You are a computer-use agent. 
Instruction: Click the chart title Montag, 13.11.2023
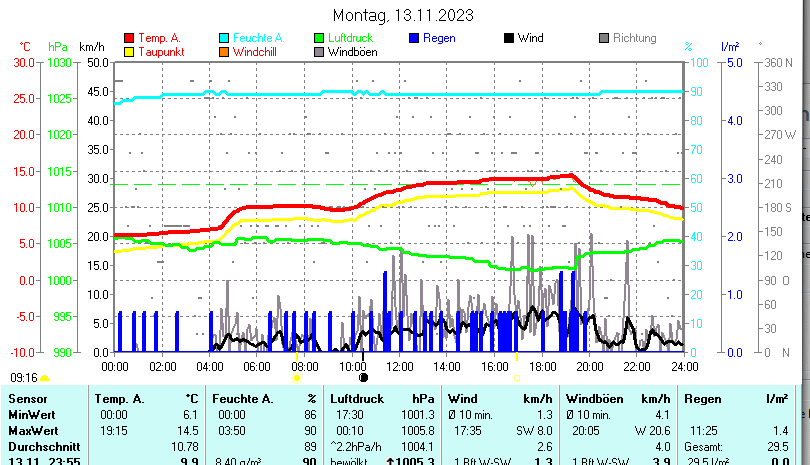(403, 15)
